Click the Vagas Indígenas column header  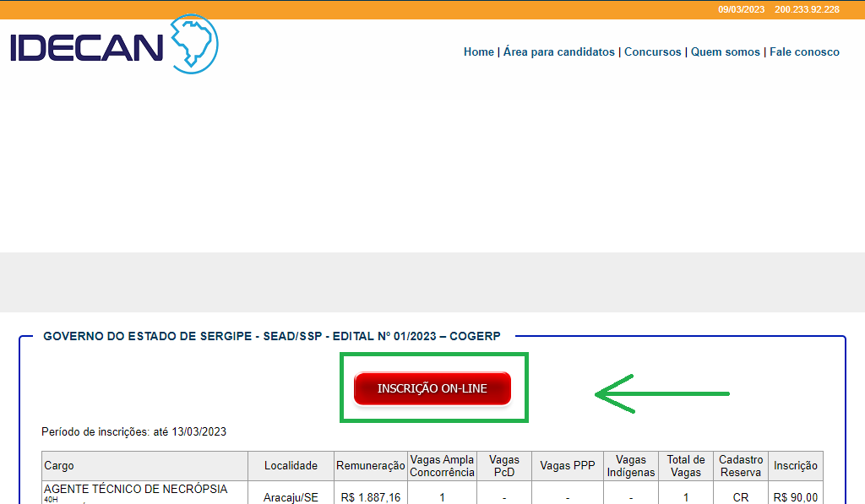630,466
